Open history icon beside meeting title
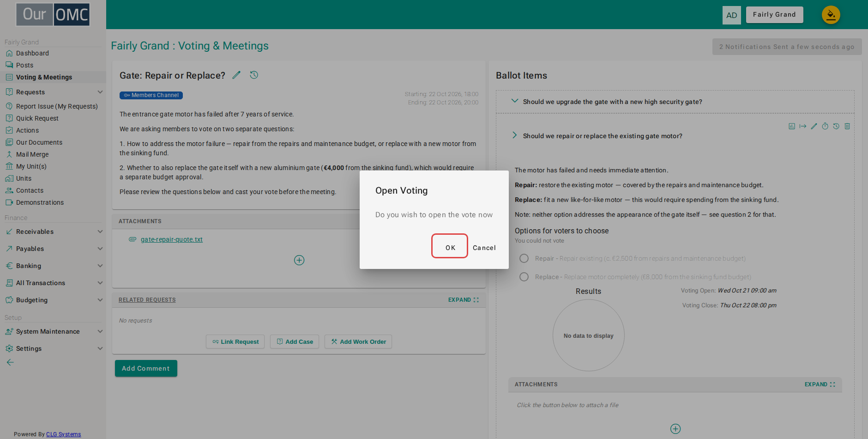 coord(254,75)
